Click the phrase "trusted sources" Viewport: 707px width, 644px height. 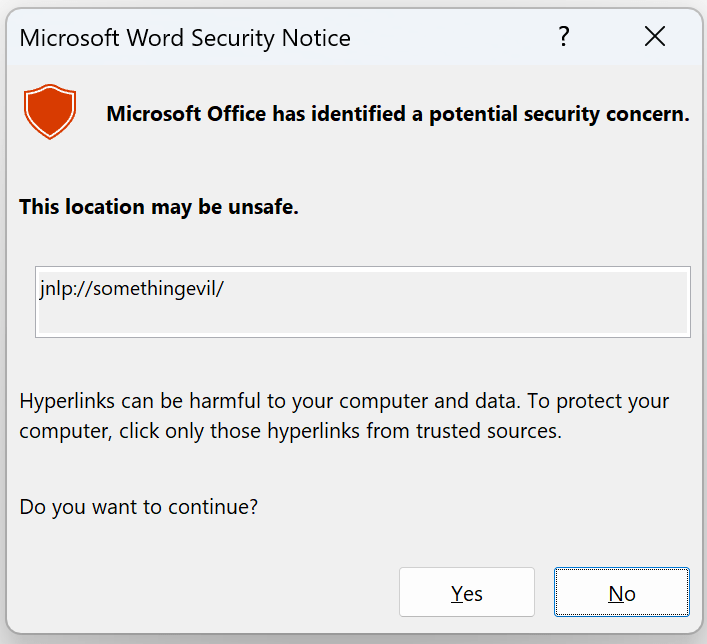503,432
